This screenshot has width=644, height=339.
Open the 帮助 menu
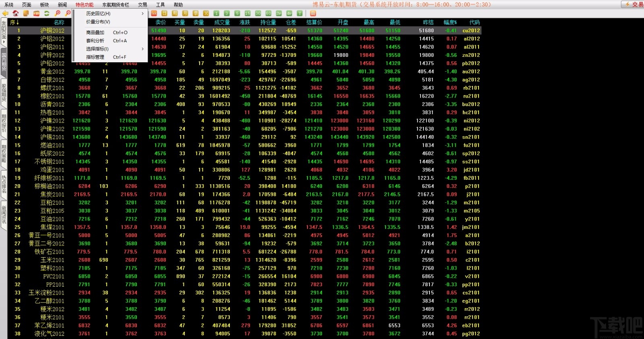(178, 5)
